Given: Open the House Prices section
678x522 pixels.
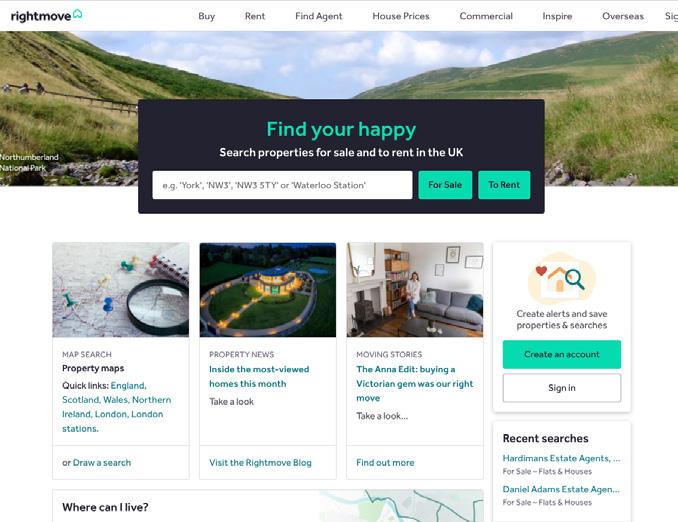Looking at the screenshot, I should 401,16.
